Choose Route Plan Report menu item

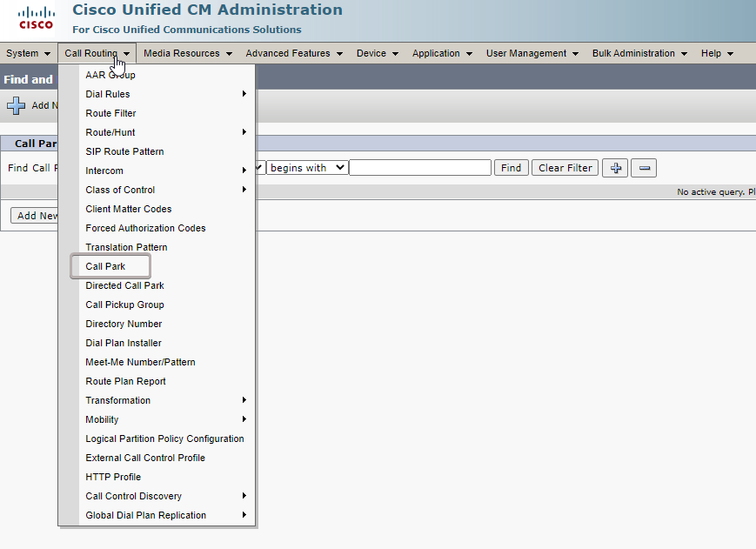tap(125, 381)
